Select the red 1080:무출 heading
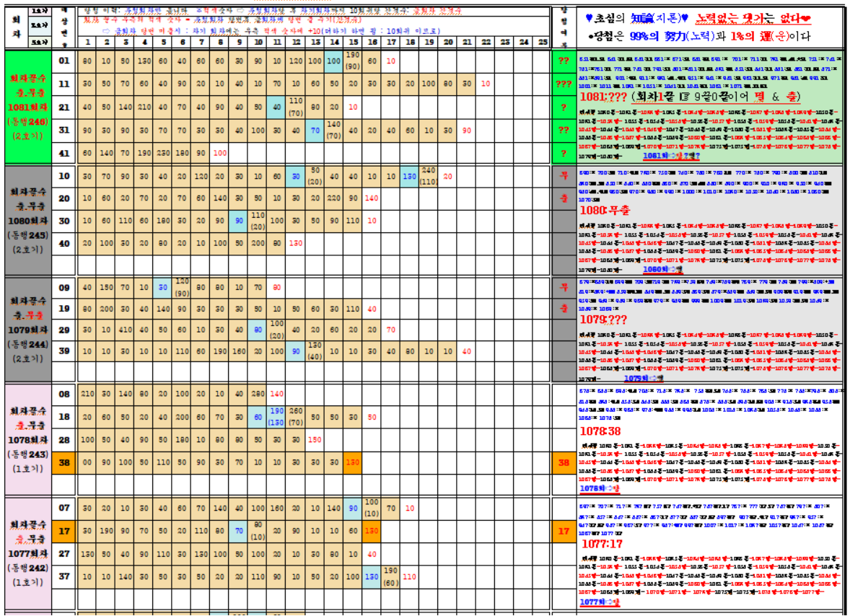 click(605, 211)
